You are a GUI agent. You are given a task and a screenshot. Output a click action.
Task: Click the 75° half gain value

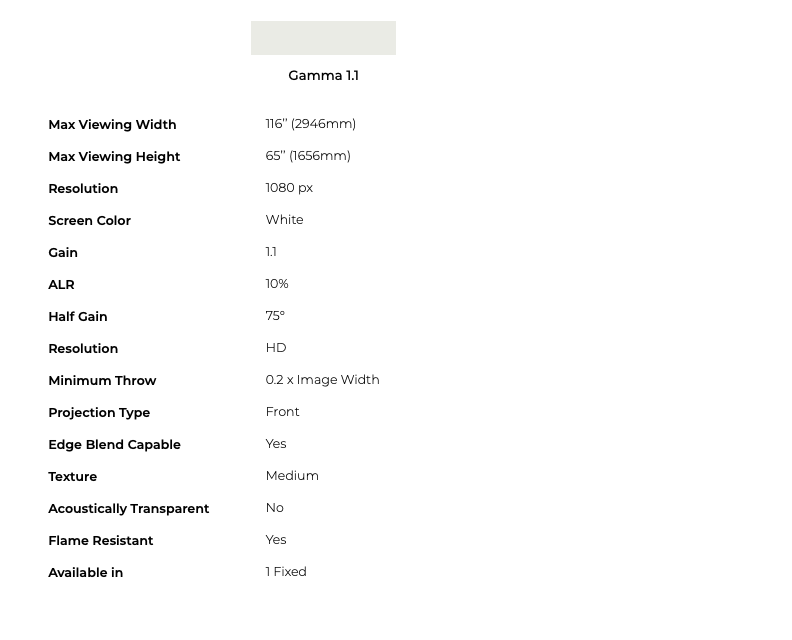(275, 316)
